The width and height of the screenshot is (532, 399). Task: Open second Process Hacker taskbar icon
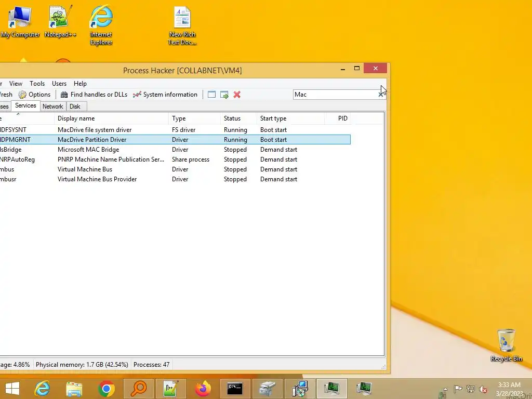364,389
